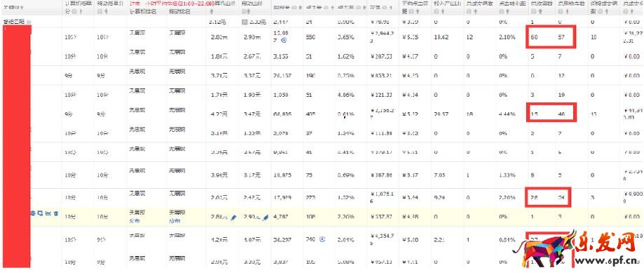Viewport: 644px width, 275px height.
Task: Sort by computer quality score column arrow
Action: (81, 11)
